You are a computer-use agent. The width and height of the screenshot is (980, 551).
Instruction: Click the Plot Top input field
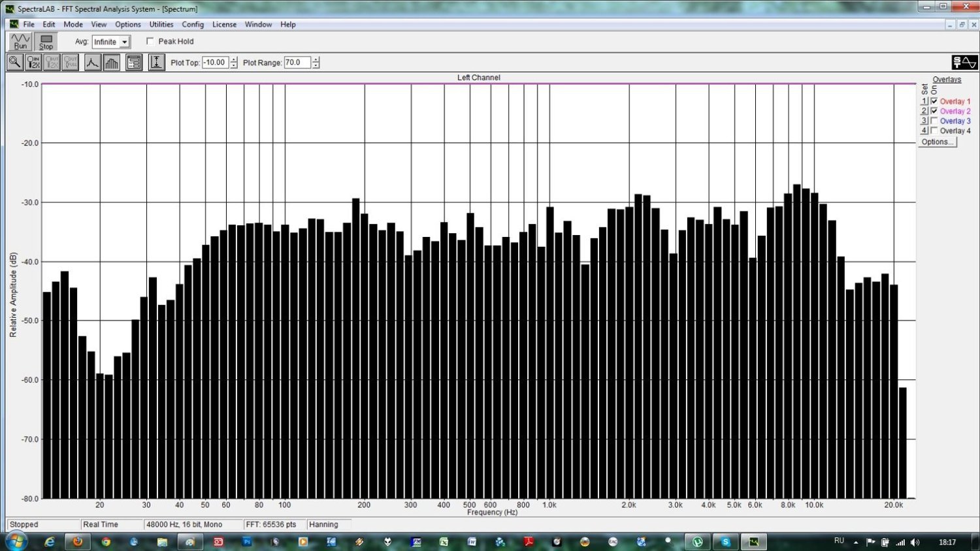tap(215, 63)
